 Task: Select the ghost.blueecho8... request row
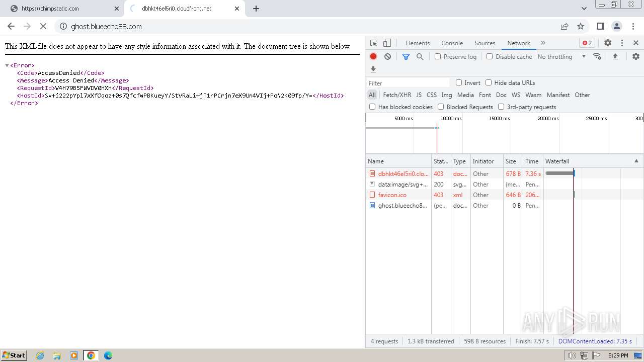click(505, 205)
